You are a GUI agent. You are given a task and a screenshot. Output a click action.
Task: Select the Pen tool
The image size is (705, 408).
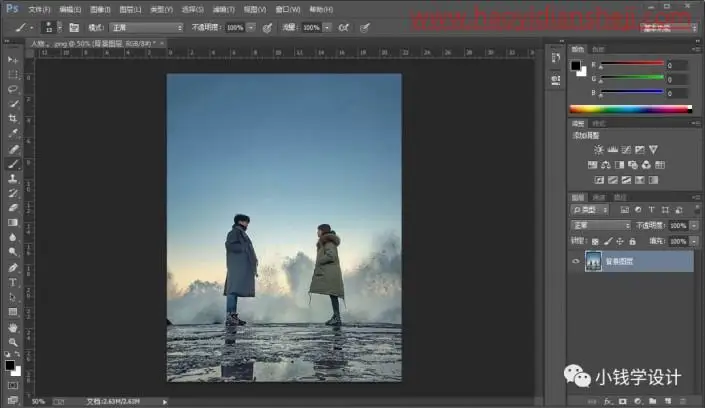point(13,268)
